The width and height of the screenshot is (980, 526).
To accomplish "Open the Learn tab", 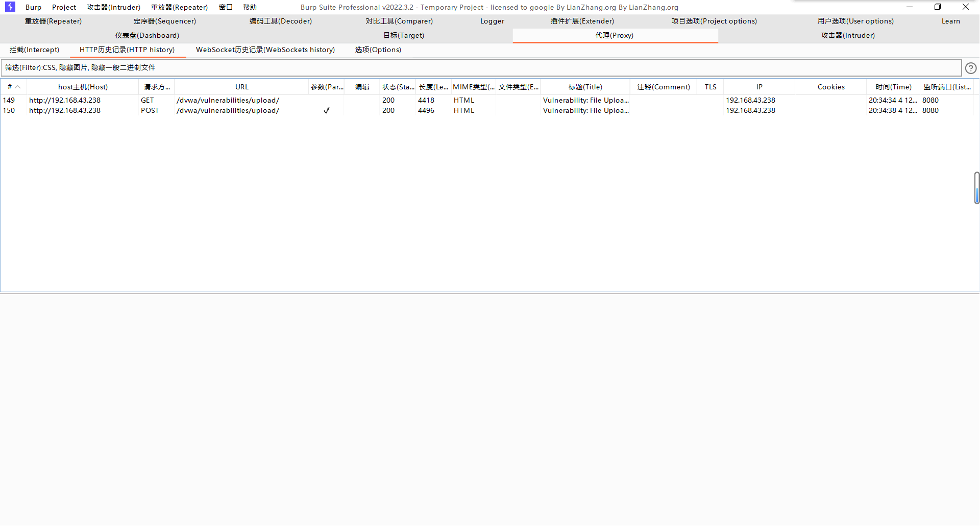I will 951,21.
